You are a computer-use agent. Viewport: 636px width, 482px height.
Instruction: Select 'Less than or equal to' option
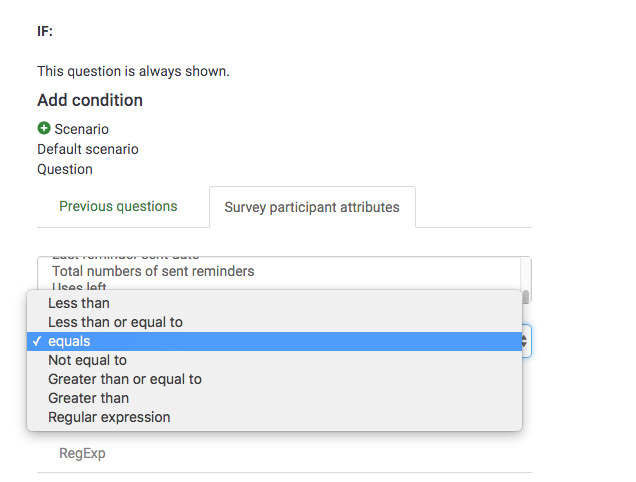pos(115,322)
